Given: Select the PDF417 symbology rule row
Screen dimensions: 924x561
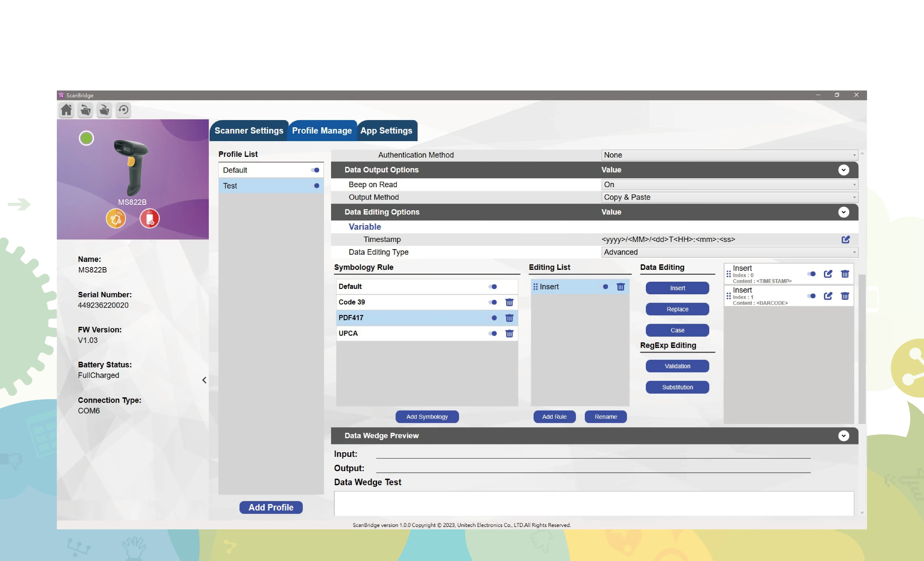Looking at the screenshot, I should tap(427, 318).
